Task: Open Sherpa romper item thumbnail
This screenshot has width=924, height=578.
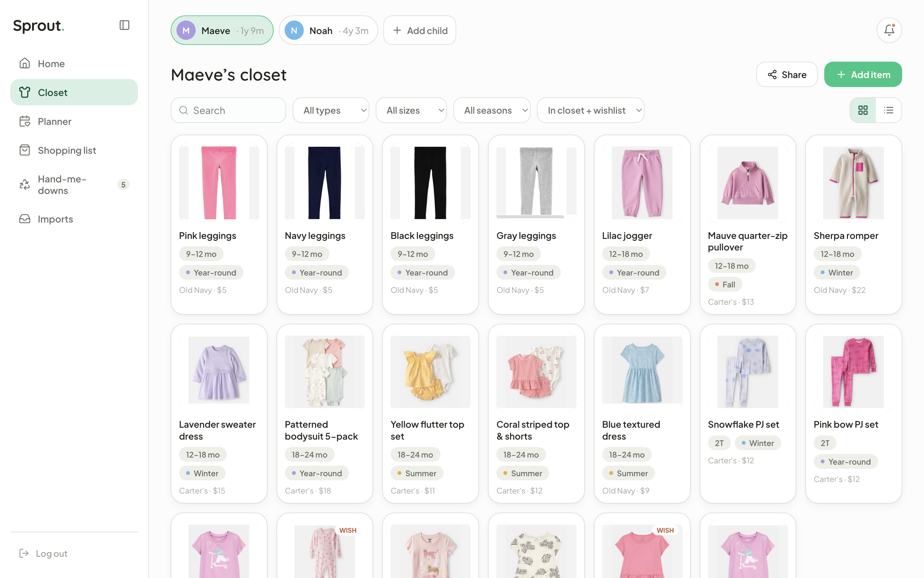Action: click(853, 183)
